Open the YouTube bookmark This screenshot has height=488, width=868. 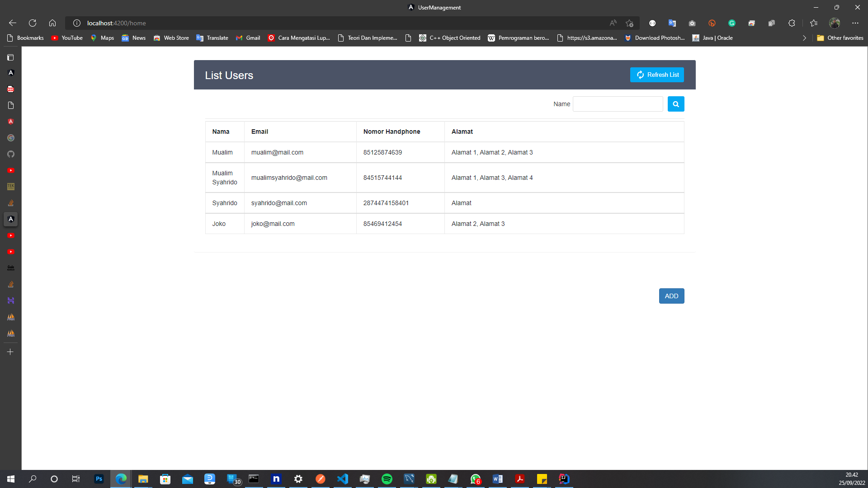67,38
